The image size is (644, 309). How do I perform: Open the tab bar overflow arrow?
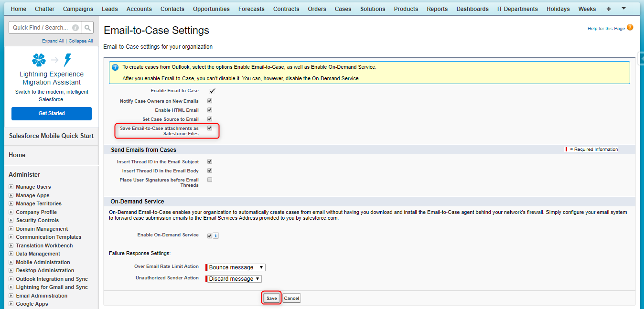coord(623,9)
